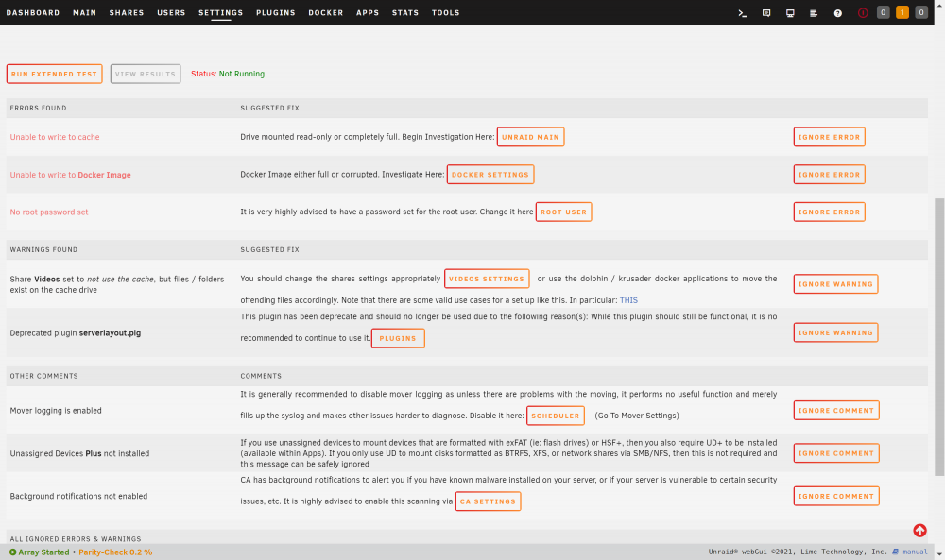Open the last gray notification counter

coord(920,12)
